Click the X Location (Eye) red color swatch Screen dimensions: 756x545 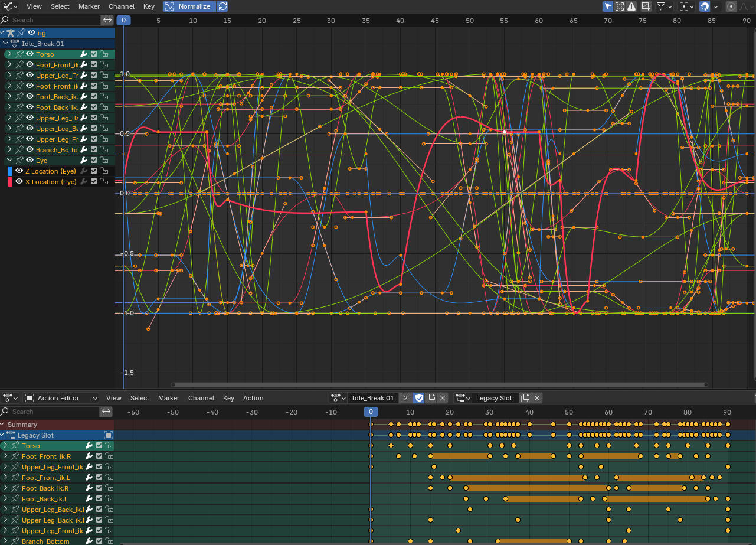[x=9, y=182]
